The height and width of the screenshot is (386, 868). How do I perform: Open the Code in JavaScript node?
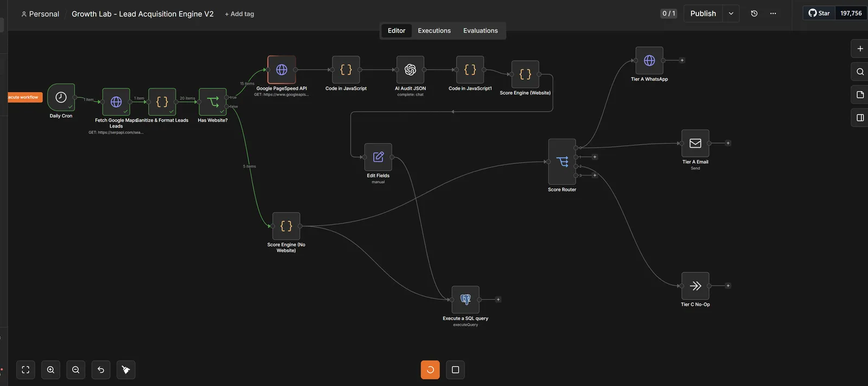click(x=346, y=69)
